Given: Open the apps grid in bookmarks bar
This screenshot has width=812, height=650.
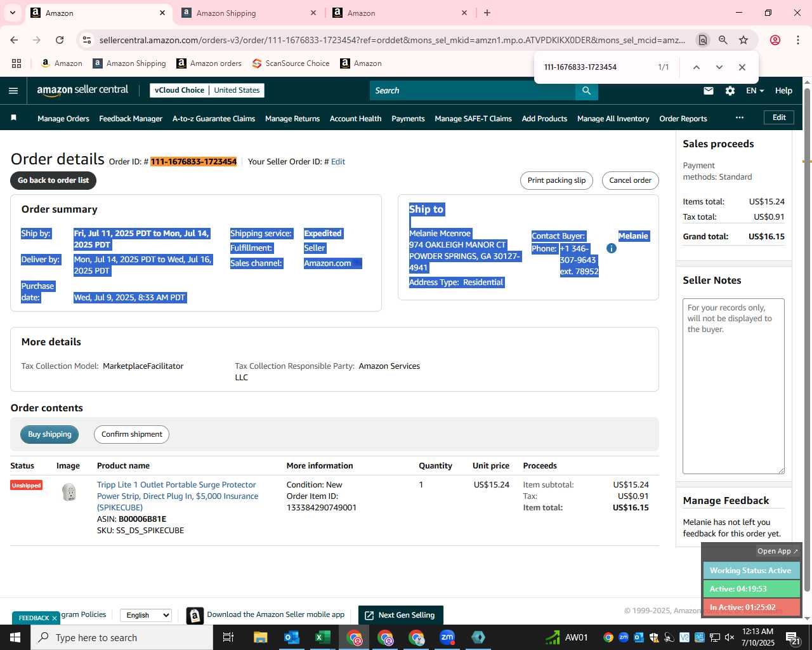Looking at the screenshot, I should 16,63.
